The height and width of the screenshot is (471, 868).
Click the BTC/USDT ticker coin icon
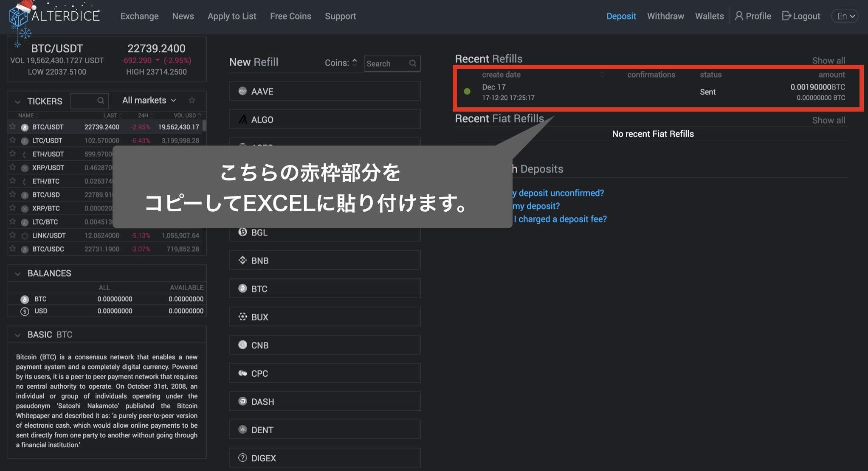click(25, 127)
